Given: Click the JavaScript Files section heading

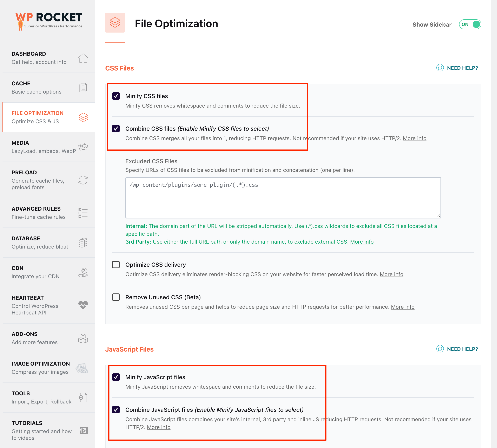Looking at the screenshot, I should tap(129, 349).
